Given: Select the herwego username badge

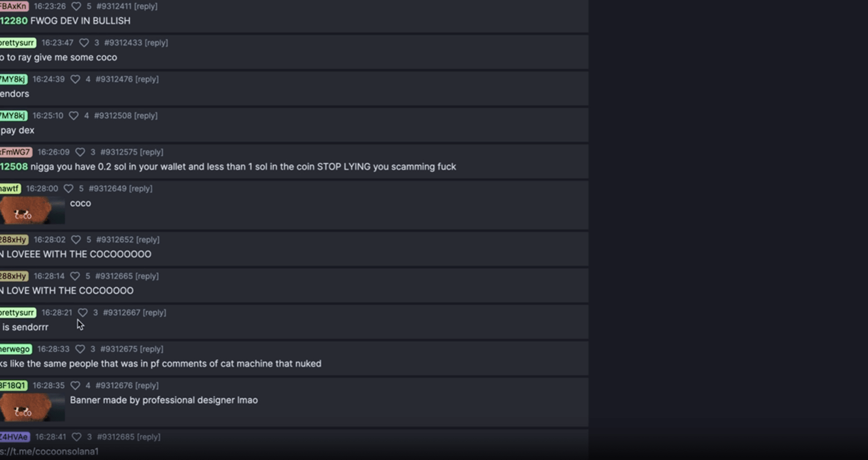Looking at the screenshot, I should click(15, 349).
